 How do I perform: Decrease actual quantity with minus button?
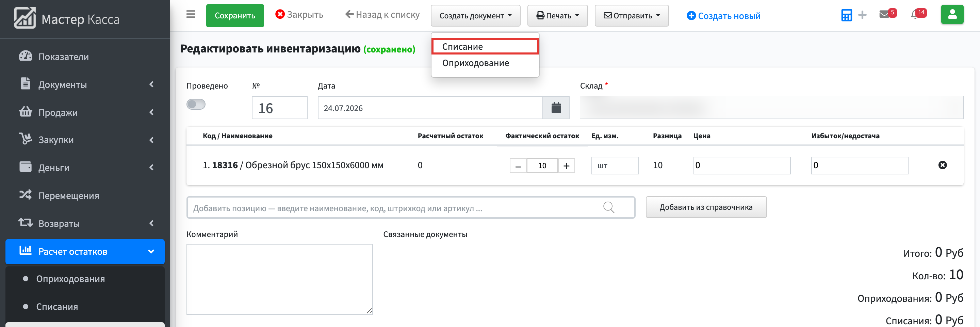518,166
